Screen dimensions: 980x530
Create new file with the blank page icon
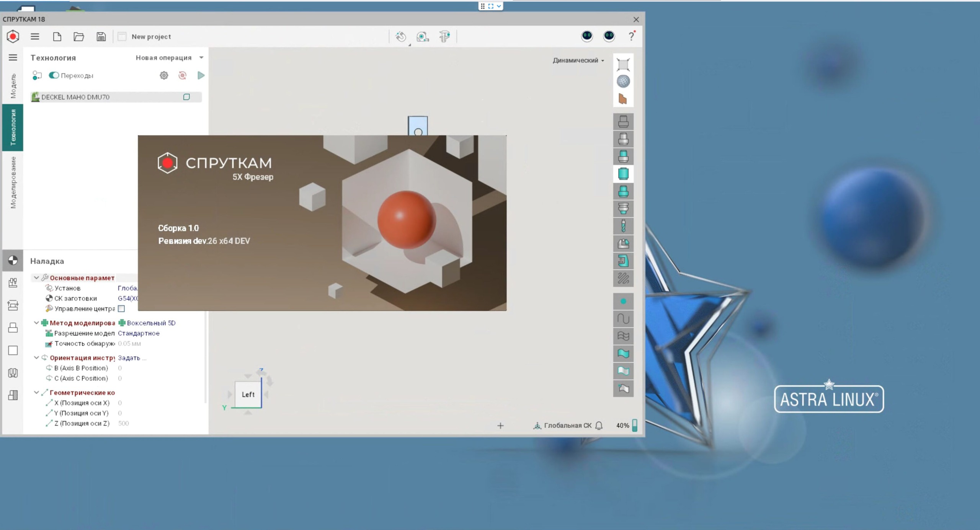point(57,37)
